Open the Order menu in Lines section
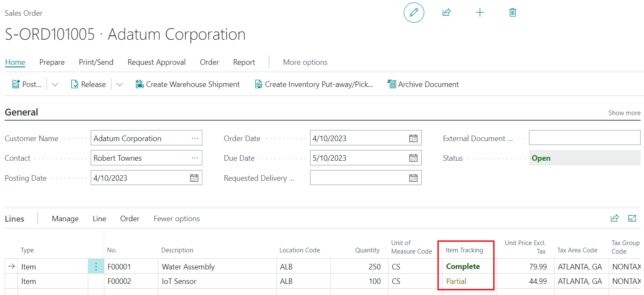The height and width of the screenshot is (295, 644). pyautogui.click(x=130, y=219)
